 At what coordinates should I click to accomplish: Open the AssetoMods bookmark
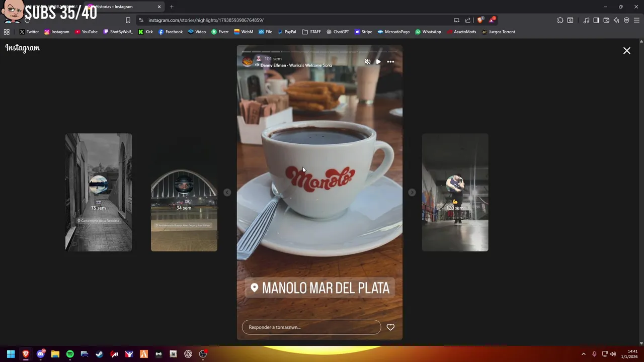(x=461, y=32)
